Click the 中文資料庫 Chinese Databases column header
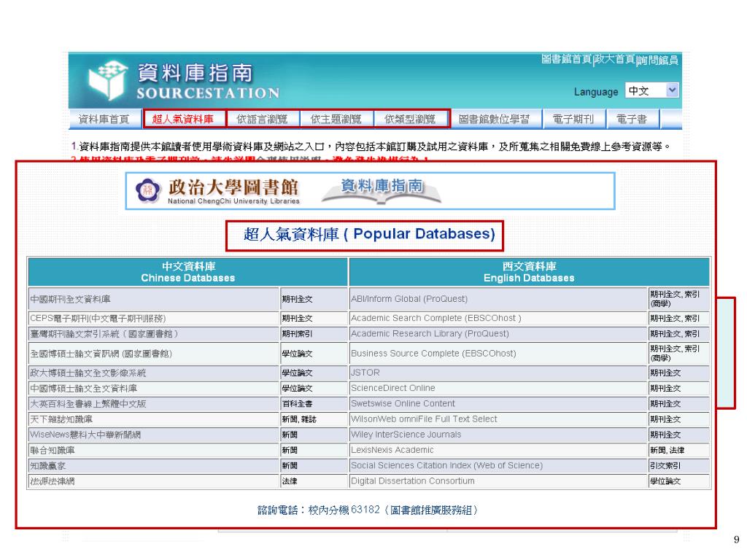Viewport: 747px width, 560px height. [187, 272]
